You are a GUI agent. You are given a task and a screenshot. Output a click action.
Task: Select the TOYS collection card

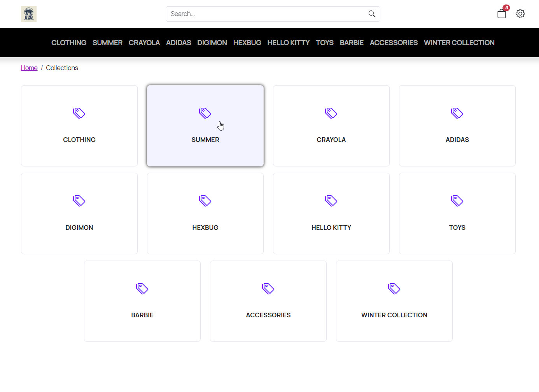[457, 213]
